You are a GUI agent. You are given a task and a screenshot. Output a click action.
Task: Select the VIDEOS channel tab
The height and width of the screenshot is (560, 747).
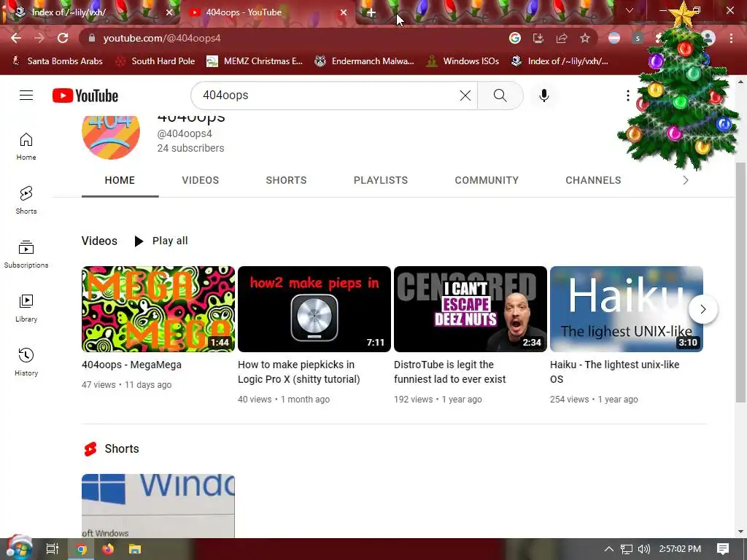(x=201, y=181)
